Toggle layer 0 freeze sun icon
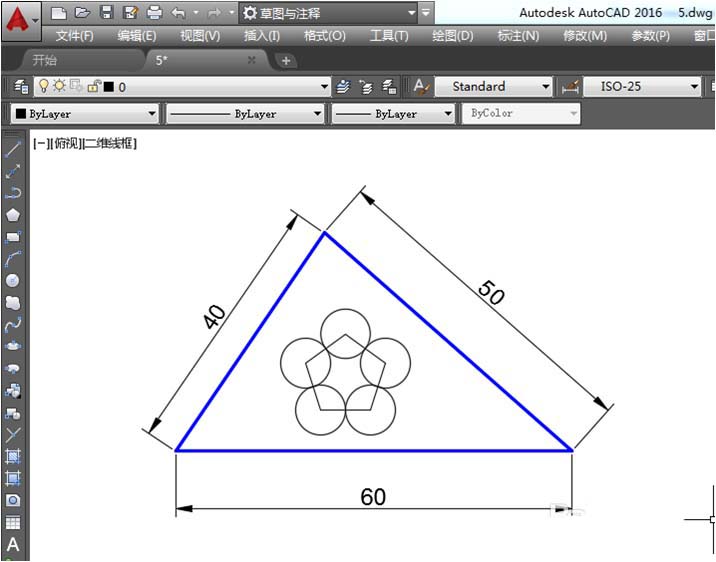Screen dimensions: 716x562 [x=59, y=85]
